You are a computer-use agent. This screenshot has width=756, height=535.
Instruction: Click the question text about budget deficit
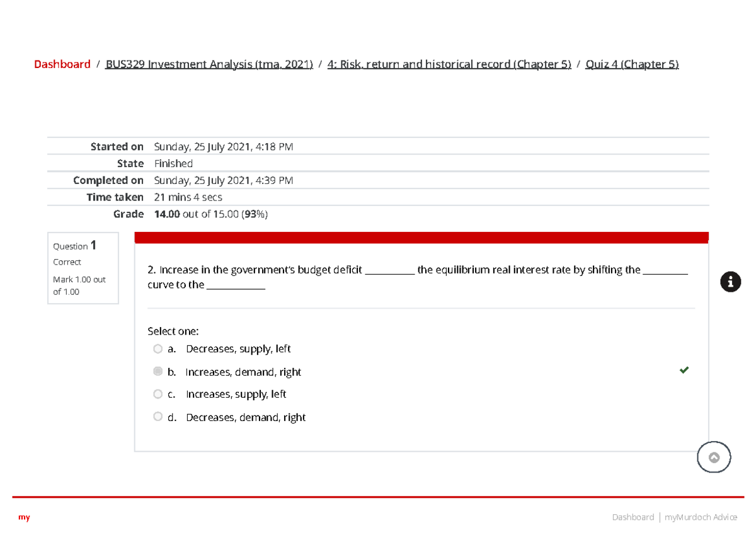coord(418,277)
